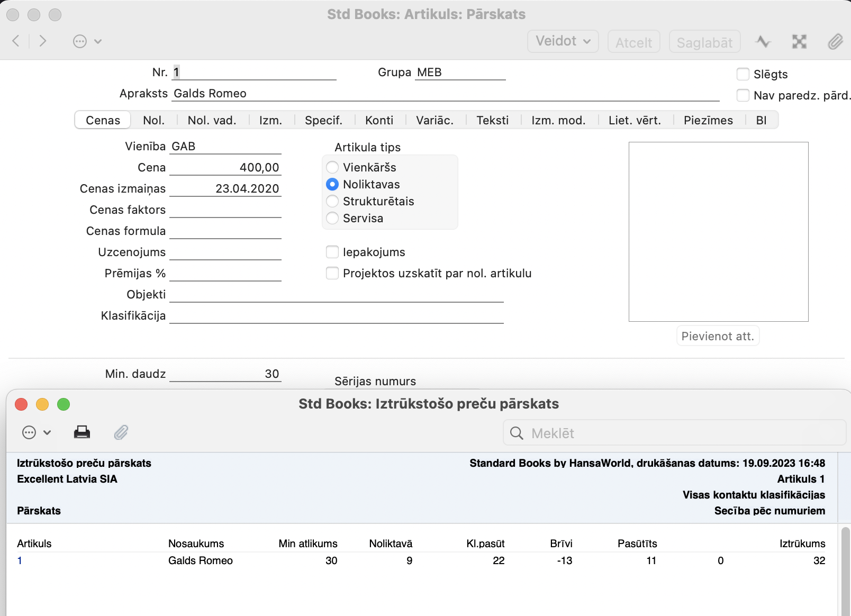Open the Veidot dropdown menu

(x=563, y=41)
